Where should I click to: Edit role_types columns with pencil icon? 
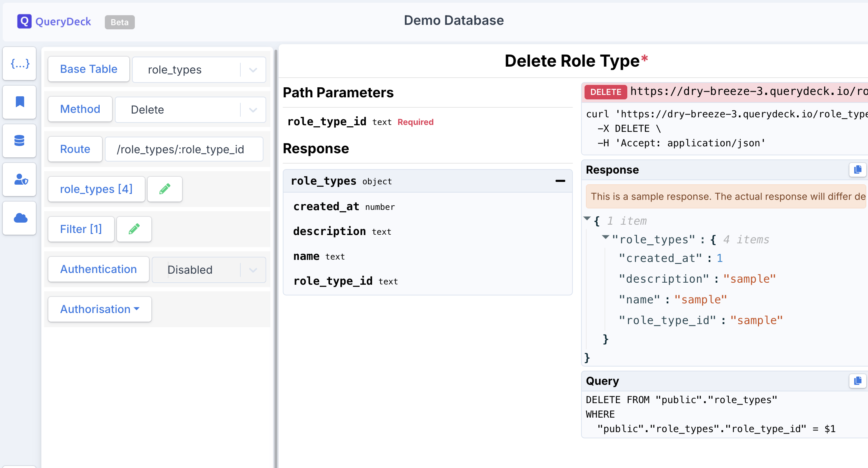[x=164, y=189]
